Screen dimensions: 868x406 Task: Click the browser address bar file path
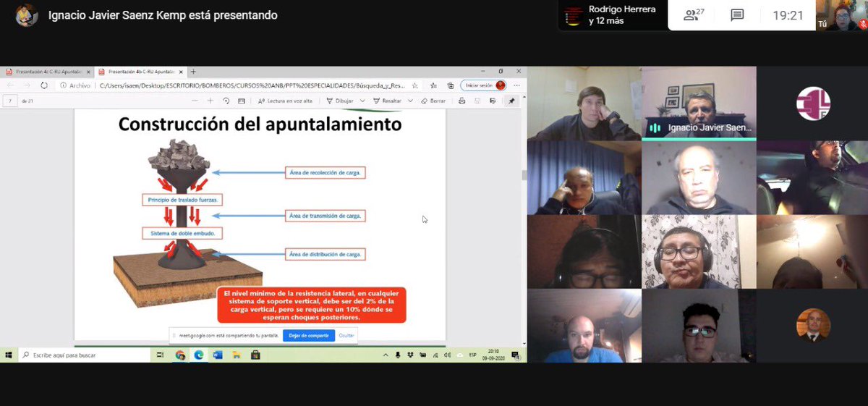coord(252,85)
